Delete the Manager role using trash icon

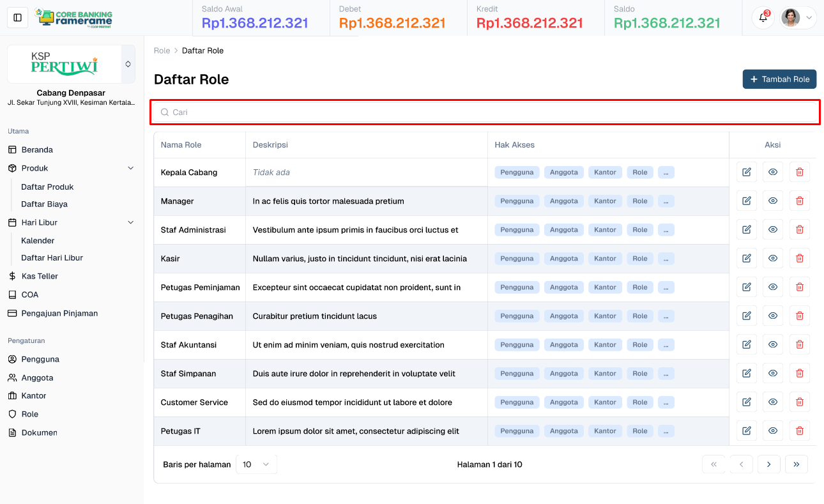[799, 201]
